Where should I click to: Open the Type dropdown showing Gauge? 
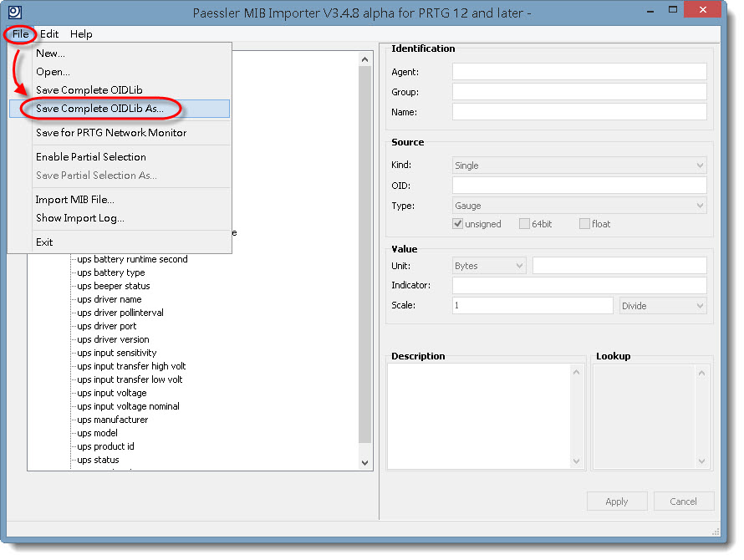[579, 206]
